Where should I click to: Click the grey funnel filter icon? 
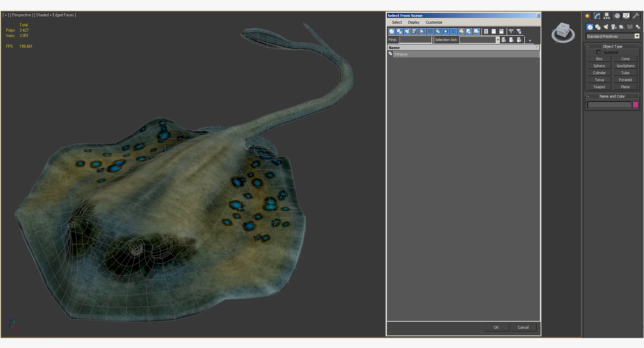[511, 31]
